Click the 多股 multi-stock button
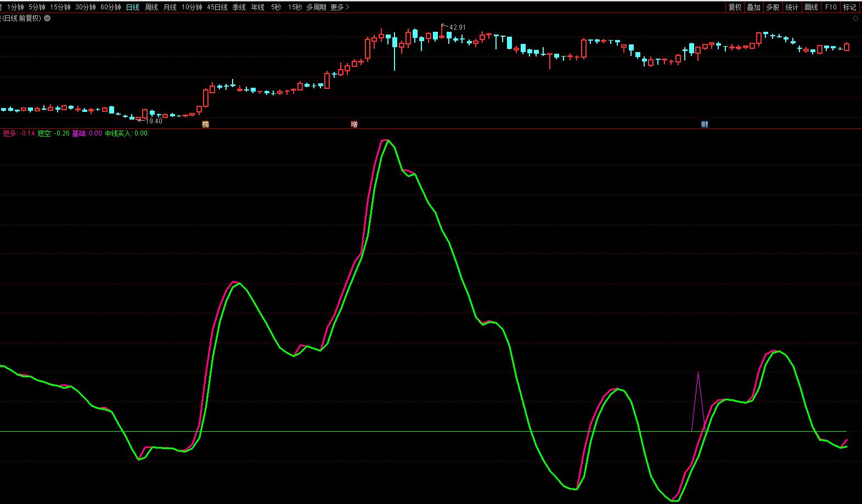This screenshot has height=504, width=862. pos(773,7)
